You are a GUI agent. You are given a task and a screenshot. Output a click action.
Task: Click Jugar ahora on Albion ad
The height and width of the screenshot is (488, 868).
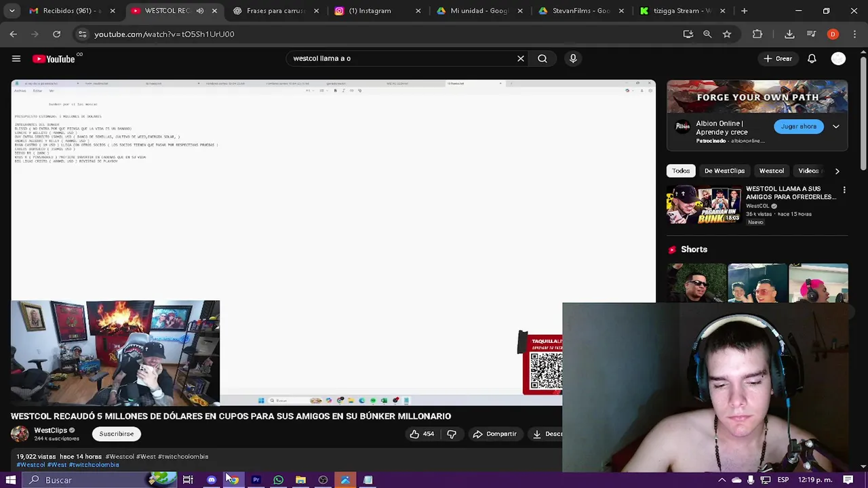[x=799, y=127]
